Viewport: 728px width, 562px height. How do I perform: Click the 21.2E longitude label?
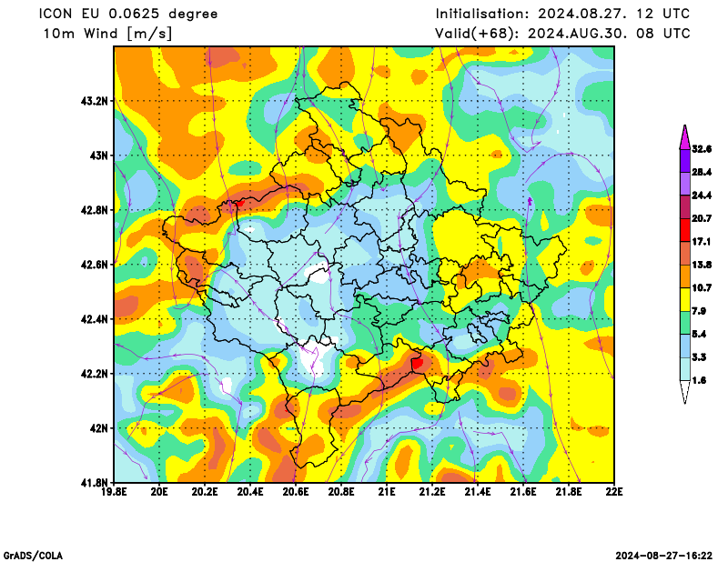click(432, 491)
